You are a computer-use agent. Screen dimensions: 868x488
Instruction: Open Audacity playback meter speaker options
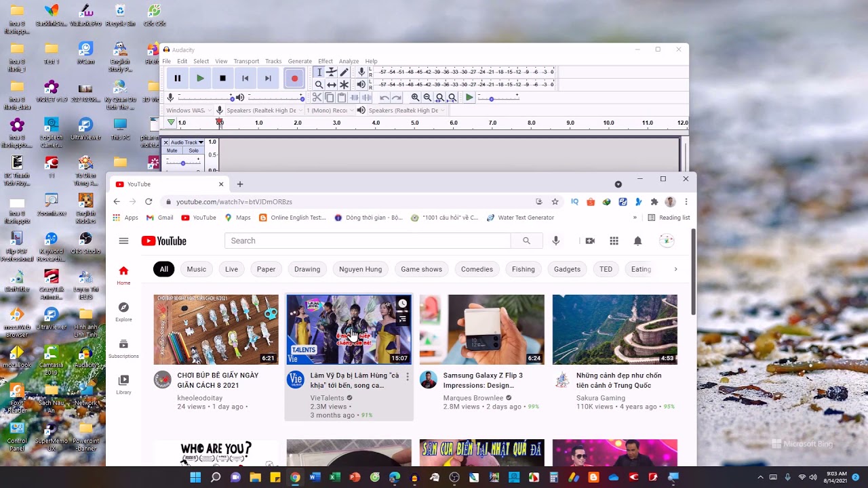tap(361, 85)
